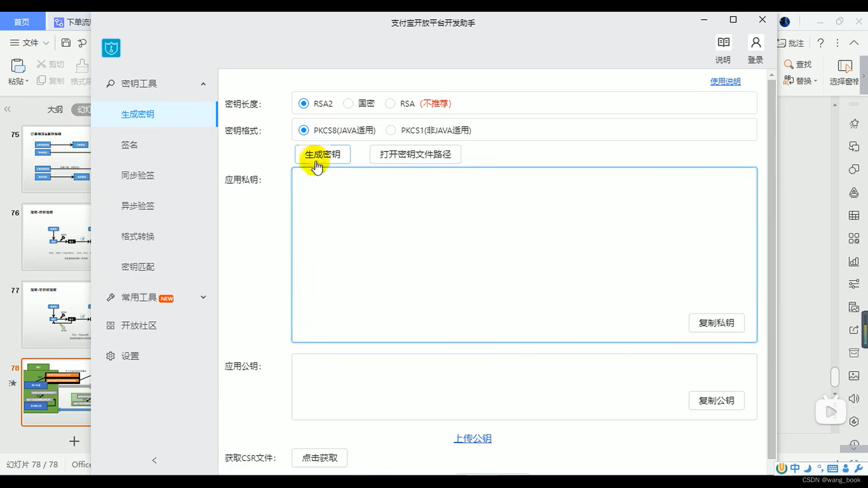Screen dimensions: 868x488
Task: Open the WPS 粘贴 dropdown arrow
Action: point(27,81)
